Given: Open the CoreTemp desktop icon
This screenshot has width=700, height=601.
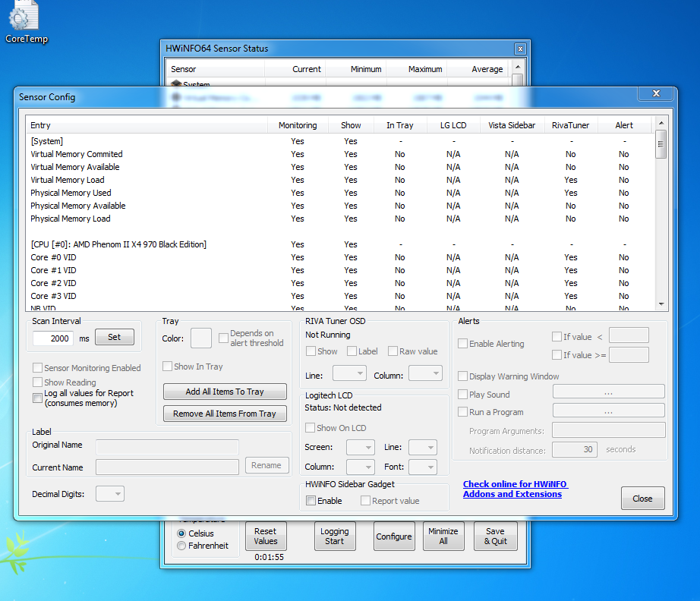Looking at the screenshot, I should [26, 22].
